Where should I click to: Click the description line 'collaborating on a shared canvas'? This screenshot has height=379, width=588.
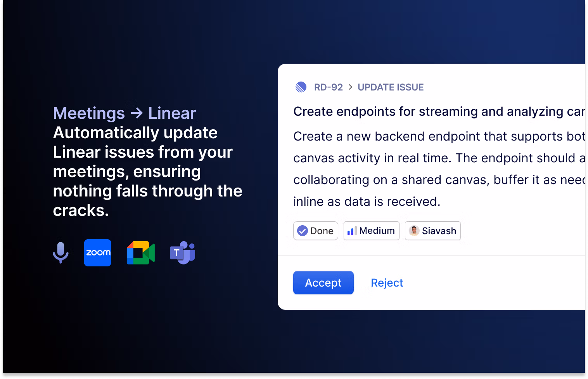439,180
